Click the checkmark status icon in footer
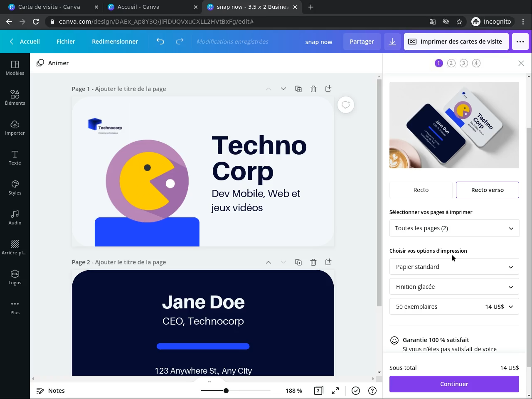 (356, 391)
